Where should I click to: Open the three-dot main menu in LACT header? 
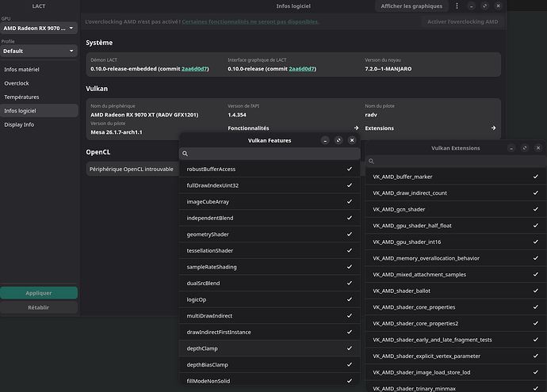(x=457, y=6)
